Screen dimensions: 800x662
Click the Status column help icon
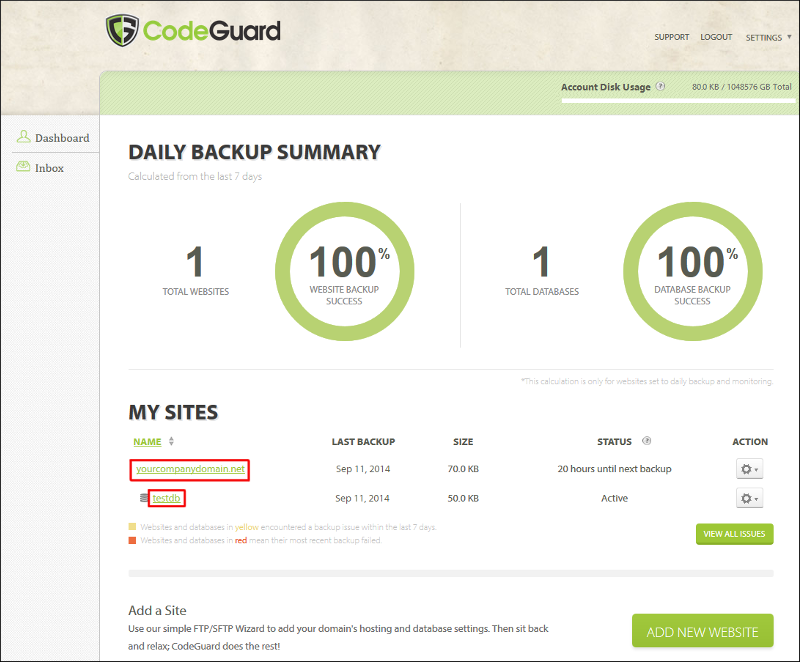click(x=646, y=441)
